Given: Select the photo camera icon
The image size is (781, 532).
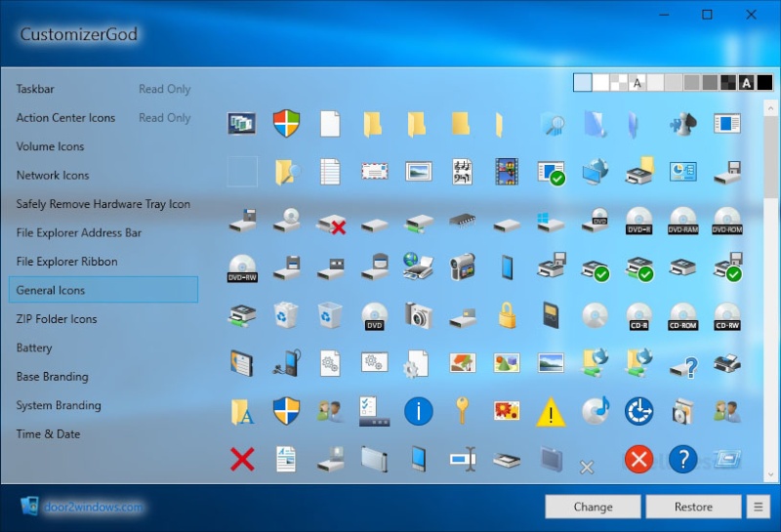Looking at the screenshot, I should click(x=419, y=315).
